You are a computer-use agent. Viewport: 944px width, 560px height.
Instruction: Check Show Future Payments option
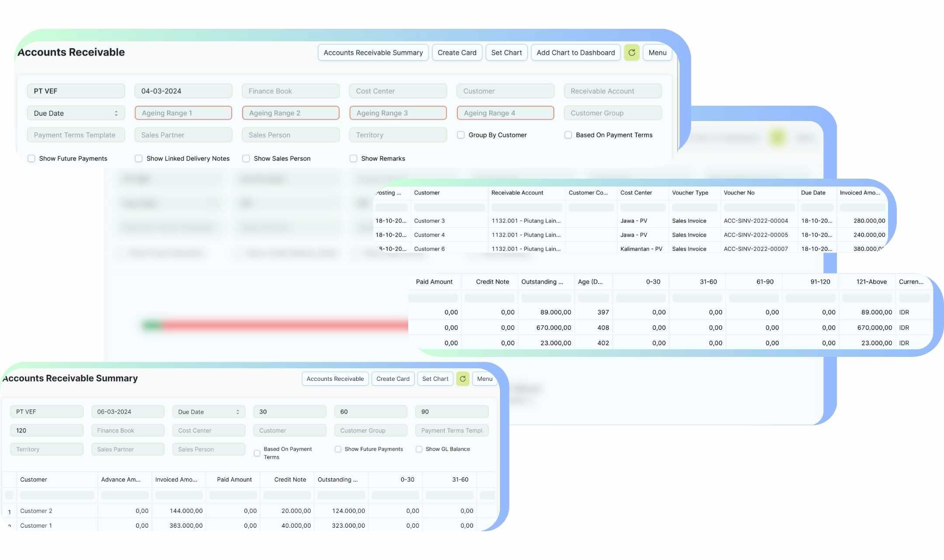(31, 158)
